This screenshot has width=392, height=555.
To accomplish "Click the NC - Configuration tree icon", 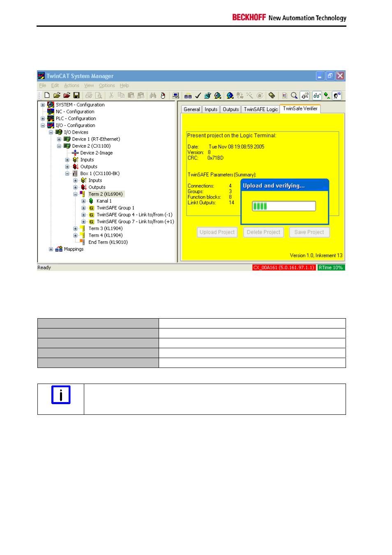I will click(51, 111).
